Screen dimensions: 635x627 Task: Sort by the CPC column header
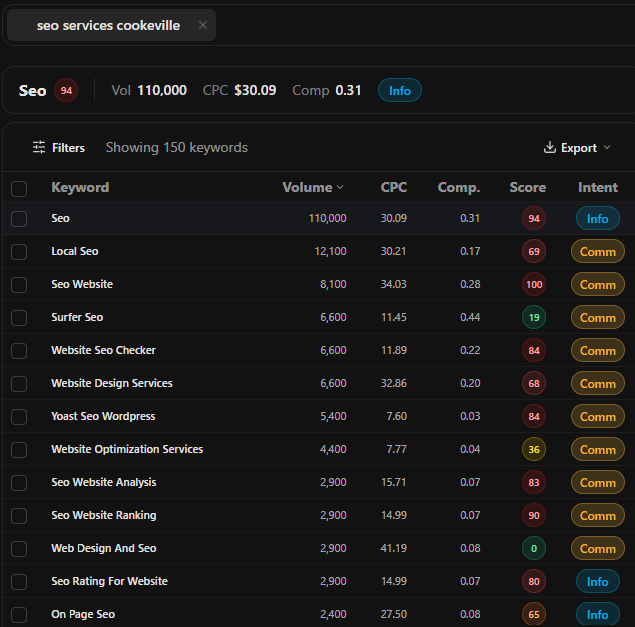pyautogui.click(x=394, y=187)
